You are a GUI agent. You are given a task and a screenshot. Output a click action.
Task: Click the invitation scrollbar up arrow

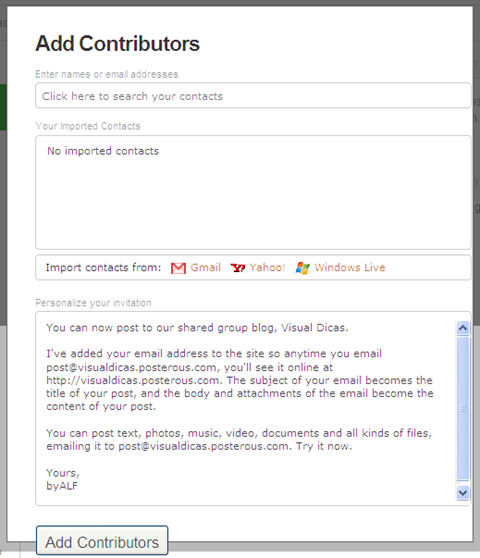click(x=463, y=328)
